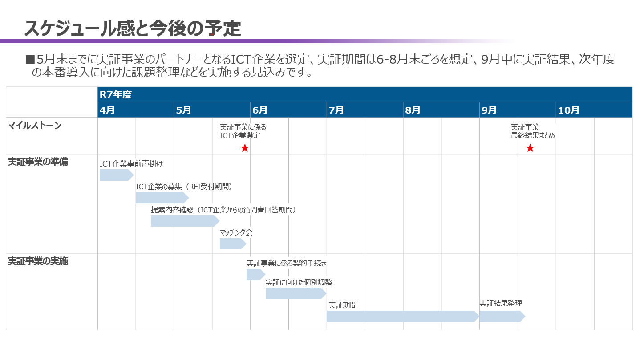Select the 4月 column header
This screenshot has height=350, width=644.
click(135, 110)
